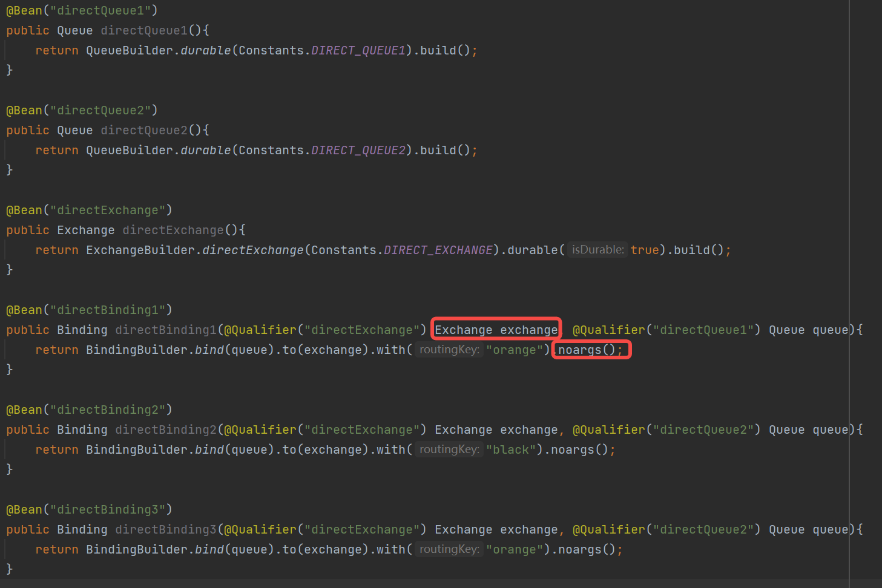Viewport: 882px width, 588px height.
Task: Click the @Bean("directBinding3") annotation
Action: coord(89,509)
